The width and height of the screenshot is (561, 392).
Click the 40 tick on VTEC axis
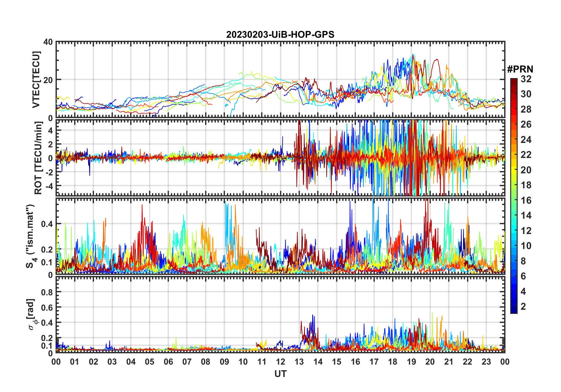48,42
